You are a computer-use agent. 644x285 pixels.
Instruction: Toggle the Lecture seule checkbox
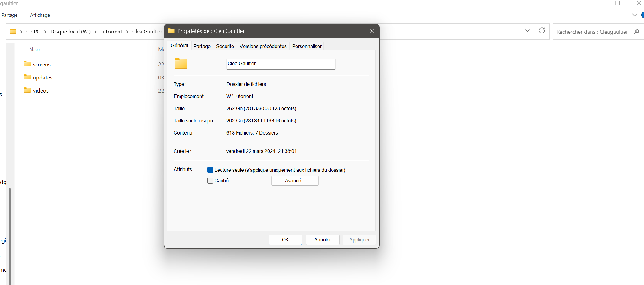pyautogui.click(x=210, y=170)
